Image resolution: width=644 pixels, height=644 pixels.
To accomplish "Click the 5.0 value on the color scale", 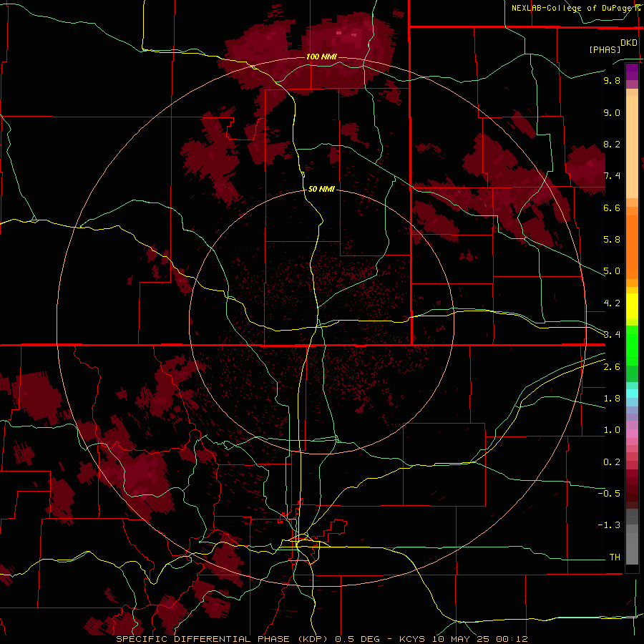I will pyautogui.click(x=612, y=271).
